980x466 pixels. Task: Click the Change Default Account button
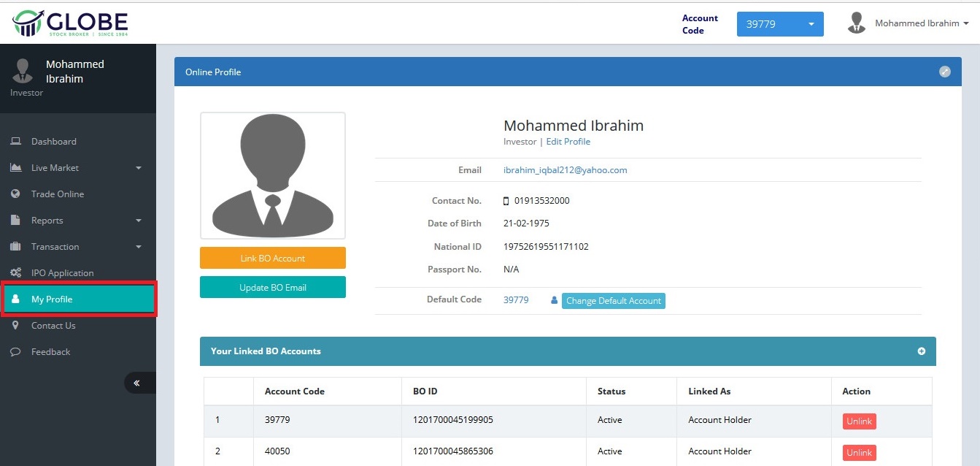pos(613,301)
